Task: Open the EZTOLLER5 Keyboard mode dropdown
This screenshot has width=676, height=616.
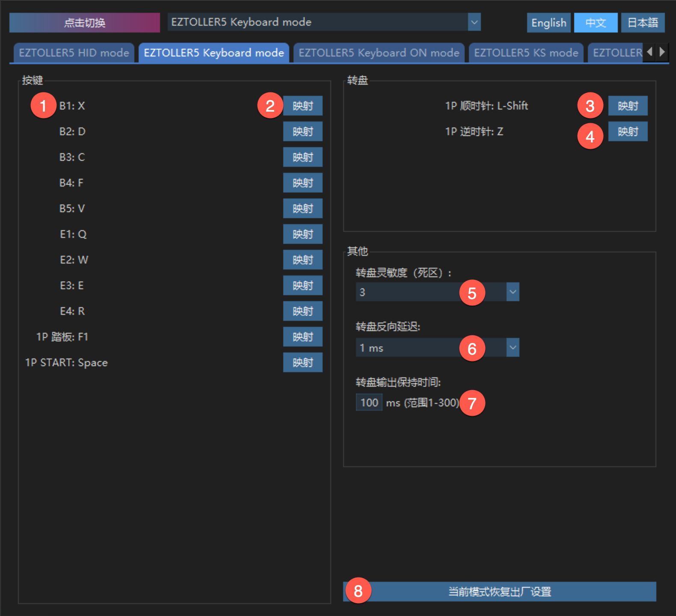Action: pos(324,22)
